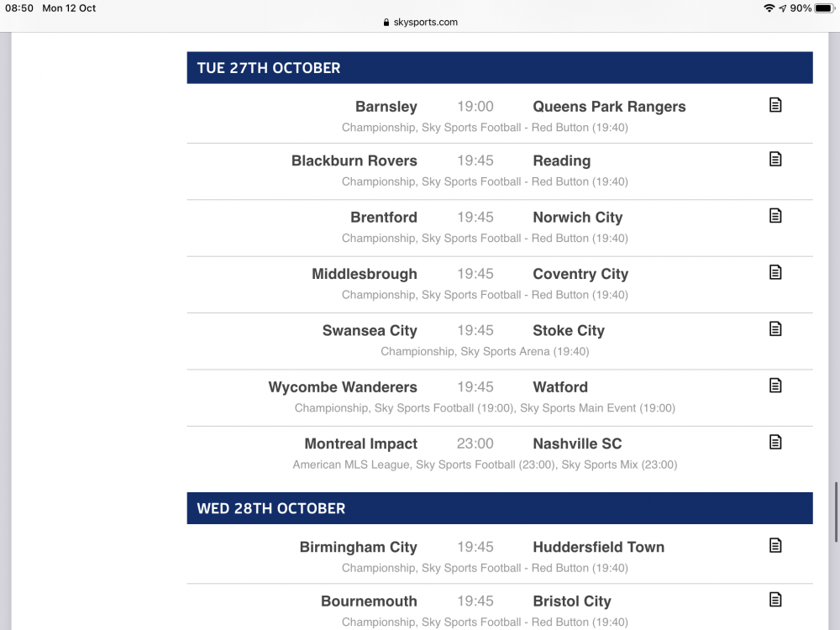The width and height of the screenshot is (840, 630).
Task: Select the Huddersfield Town team name
Action: coord(598,547)
